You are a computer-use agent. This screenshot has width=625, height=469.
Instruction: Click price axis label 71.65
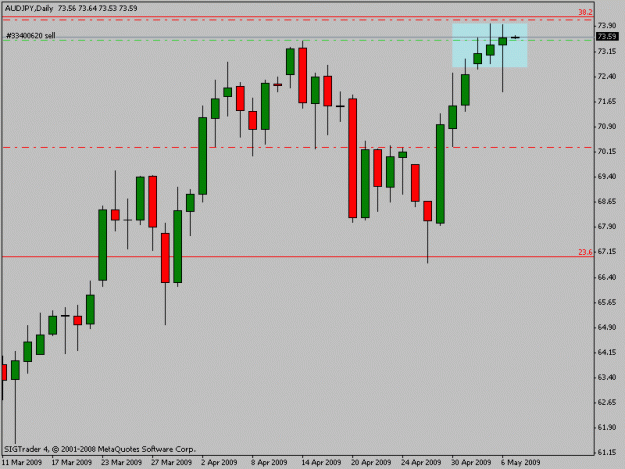coord(607,101)
